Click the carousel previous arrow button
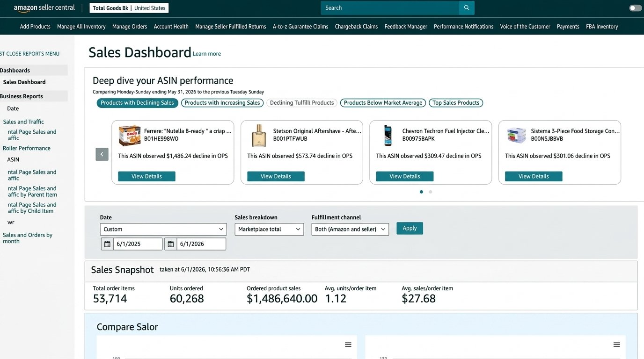Screen dimensions: 644x359 tap(102, 154)
